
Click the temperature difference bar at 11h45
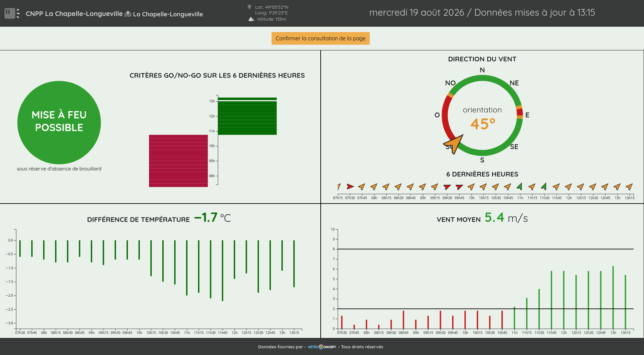[x=222, y=271]
